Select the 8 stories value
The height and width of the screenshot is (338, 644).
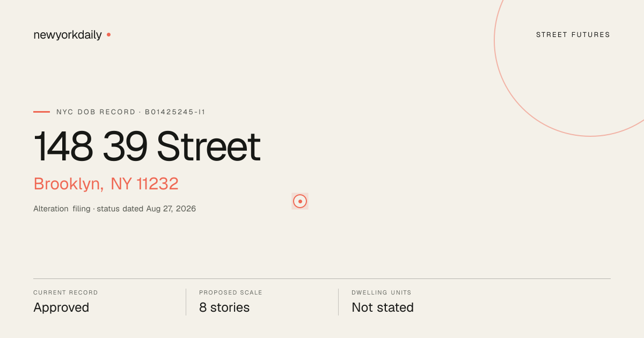pos(224,307)
